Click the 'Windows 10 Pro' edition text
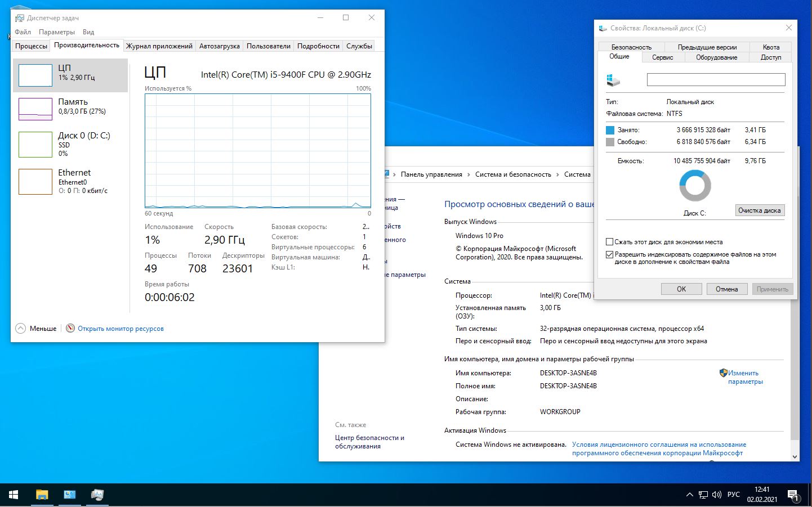Screen dimensions: 812x507 (479, 236)
